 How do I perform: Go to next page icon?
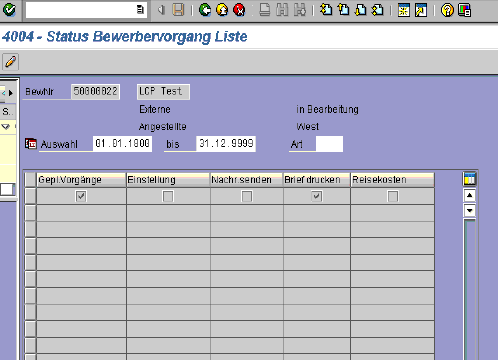(x=360, y=10)
